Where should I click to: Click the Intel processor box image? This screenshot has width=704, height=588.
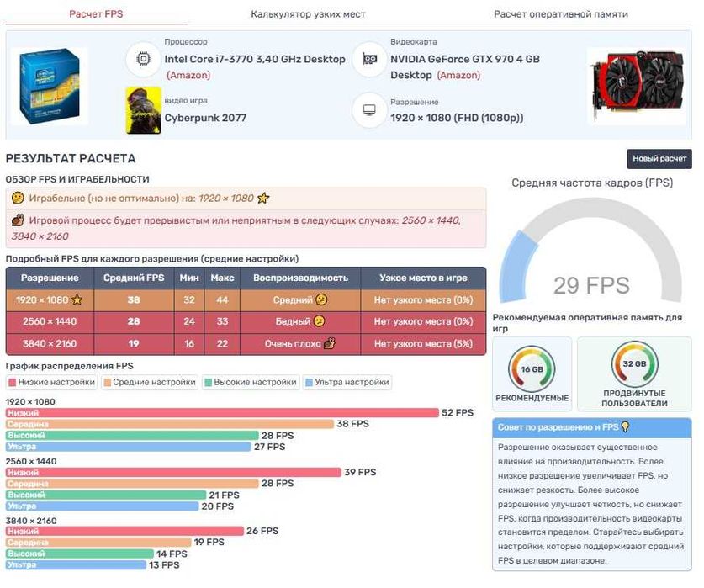pyautogui.click(x=50, y=87)
